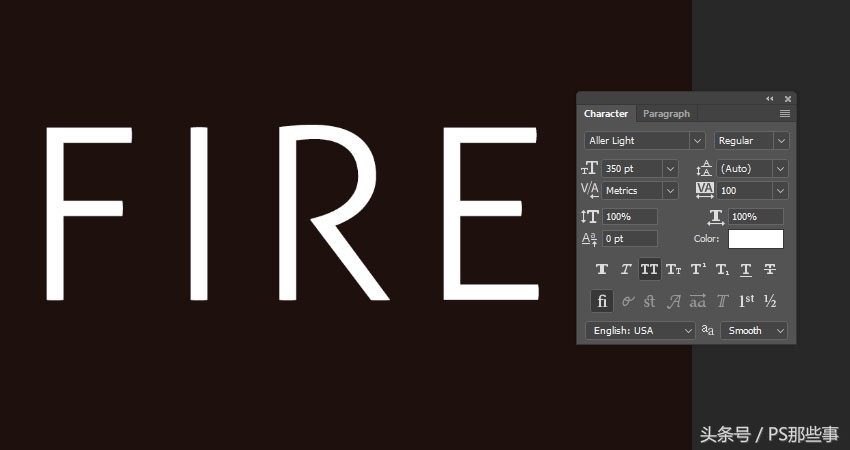Click the anti-aliasing aa icon
Image resolution: width=850 pixels, height=450 pixels.
[x=707, y=330]
